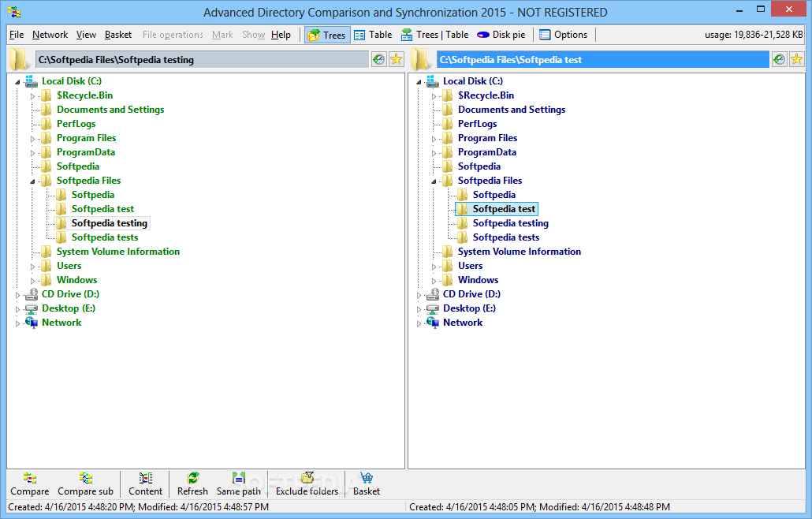Click the left path bar folder icon

(x=19, y=60)
